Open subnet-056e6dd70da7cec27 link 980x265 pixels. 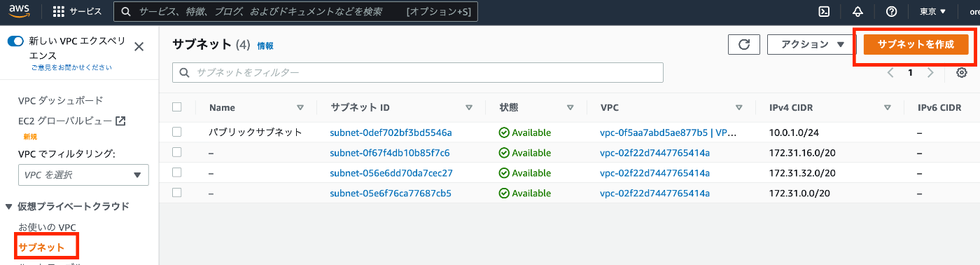(x=391, y=172)
